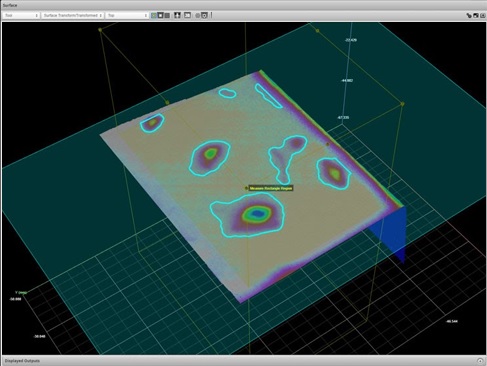Click the black and white arrows toolbar icon
This screenshot has width=487, height=366.
coord(177,15)
